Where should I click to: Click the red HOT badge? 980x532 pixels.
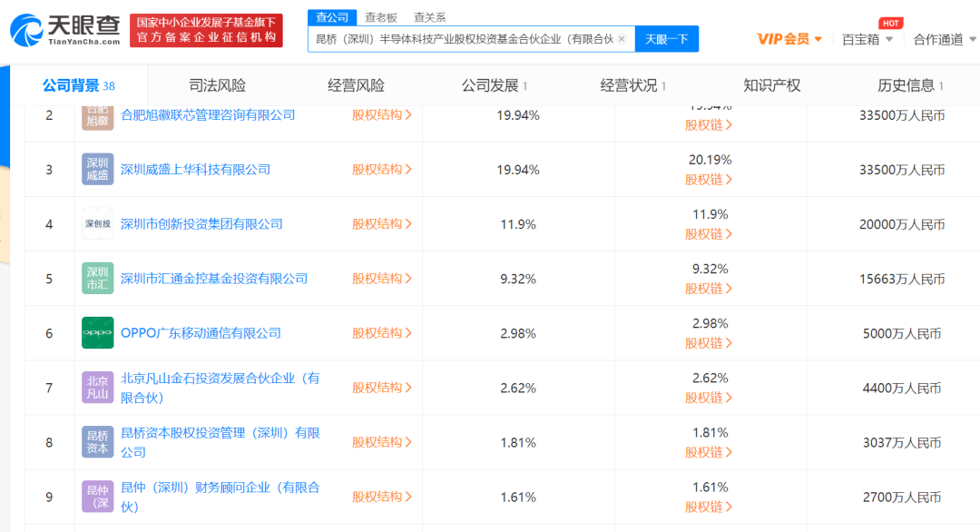point(891,23)
